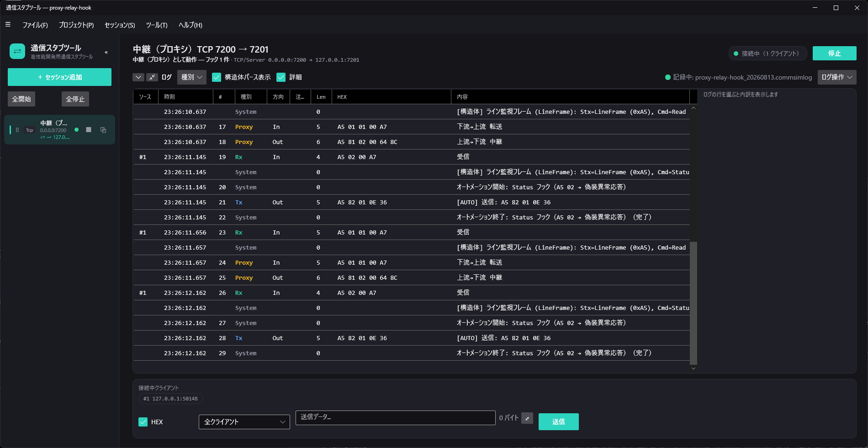Collapse the sidebar with the double-chevron icon

[106, 52]
